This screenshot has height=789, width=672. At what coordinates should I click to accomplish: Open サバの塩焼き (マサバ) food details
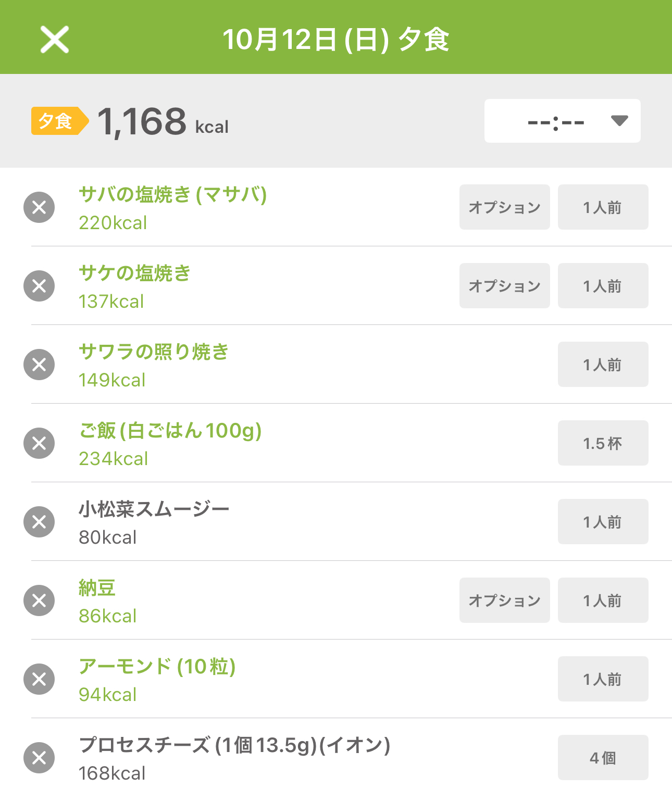point(172,195)
